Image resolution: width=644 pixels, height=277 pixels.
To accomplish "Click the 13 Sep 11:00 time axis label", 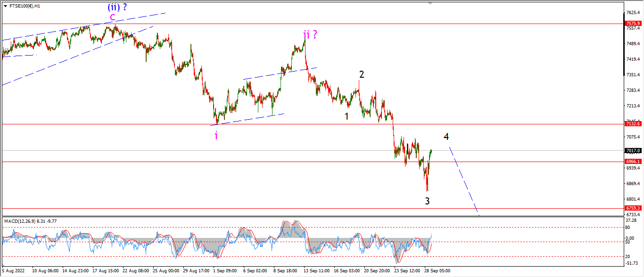I will (x=316, y=271).
